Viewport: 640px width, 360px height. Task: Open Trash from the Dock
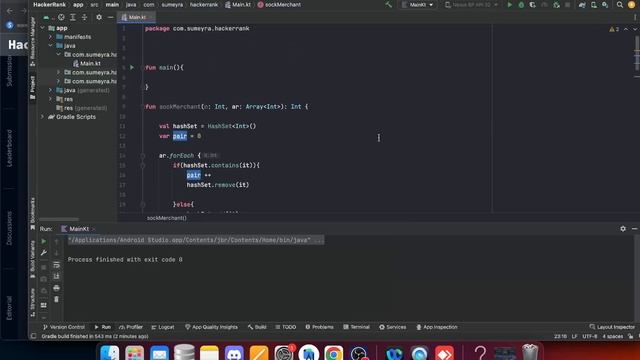click(530, 353)
